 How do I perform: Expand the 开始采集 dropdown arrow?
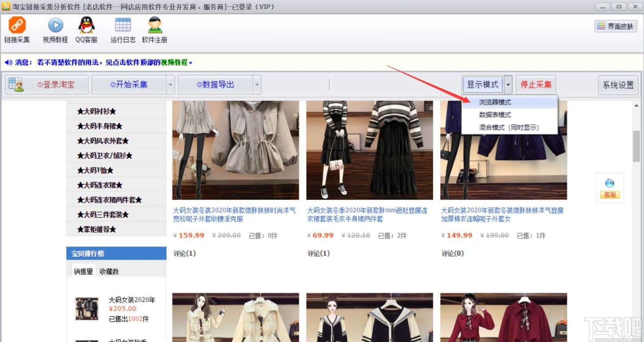click(170, 84)
